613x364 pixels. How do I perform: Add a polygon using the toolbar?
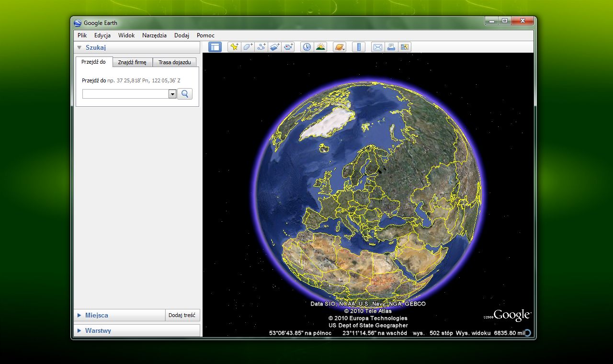click(248, 47)
